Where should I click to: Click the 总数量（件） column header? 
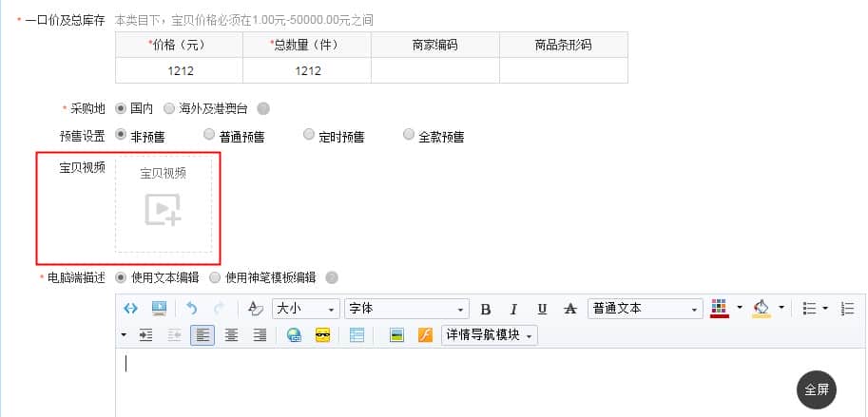(307, 45)
